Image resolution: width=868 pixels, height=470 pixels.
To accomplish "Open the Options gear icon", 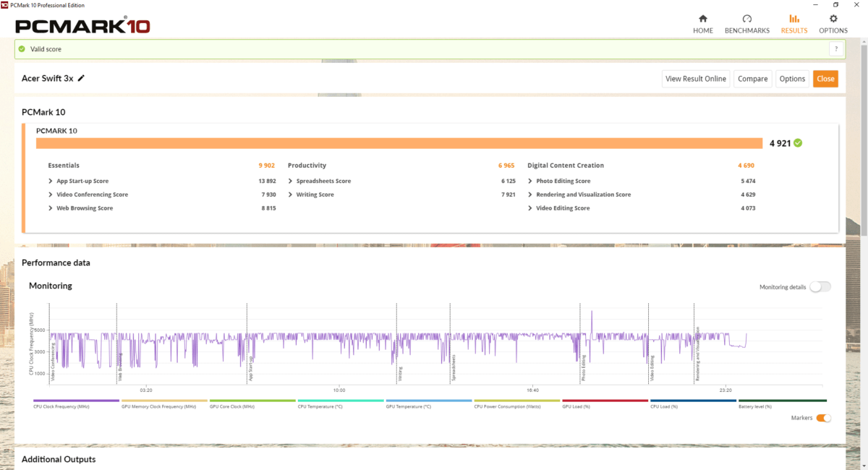I will pos(833,19).
